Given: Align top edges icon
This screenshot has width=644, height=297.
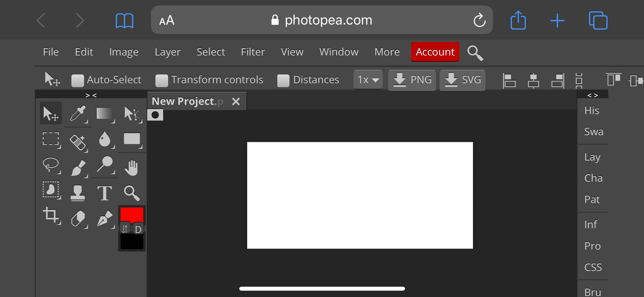Looking at the screenshot, I should coord(613,79).
